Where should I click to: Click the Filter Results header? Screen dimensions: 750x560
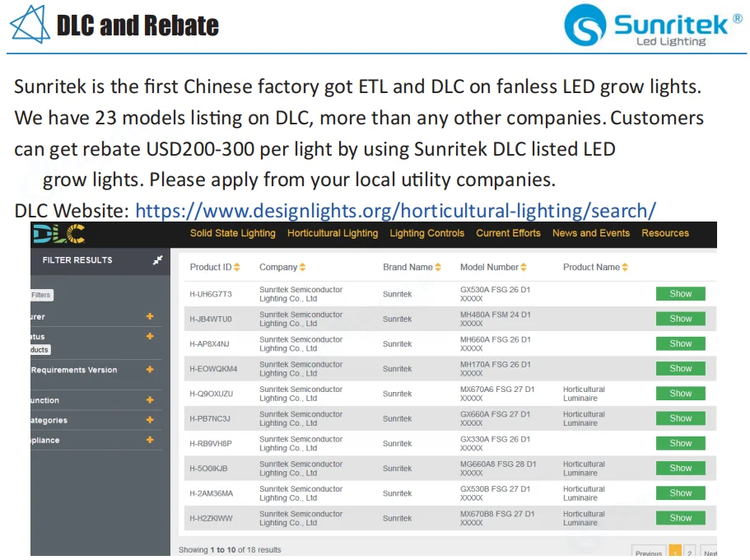tap(77, 260)
